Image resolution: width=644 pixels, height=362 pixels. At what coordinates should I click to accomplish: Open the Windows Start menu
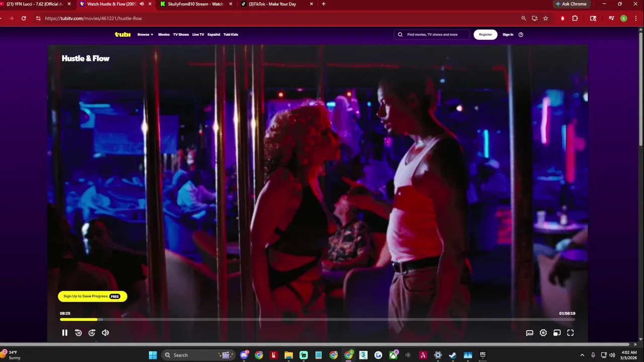pos(152,355)
